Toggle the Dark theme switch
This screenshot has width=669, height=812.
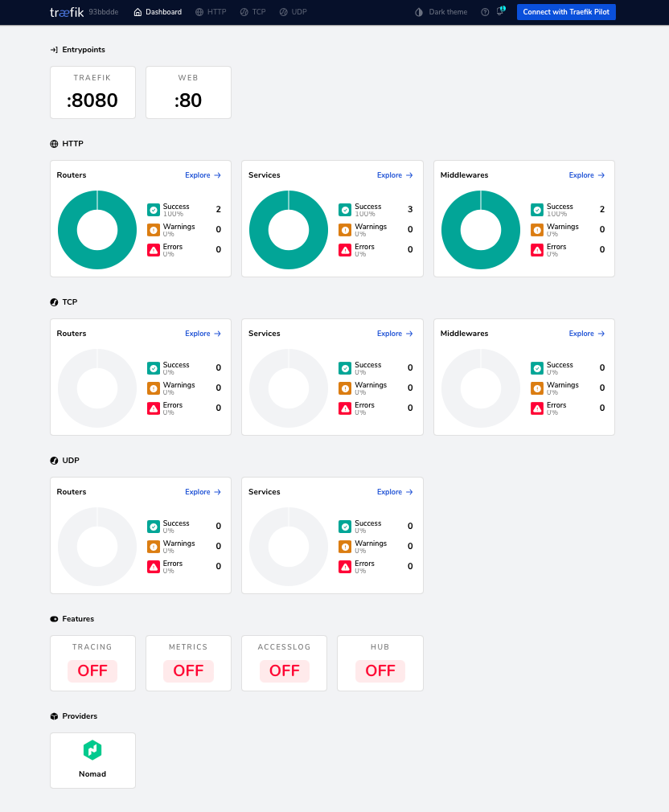(441, 12)
